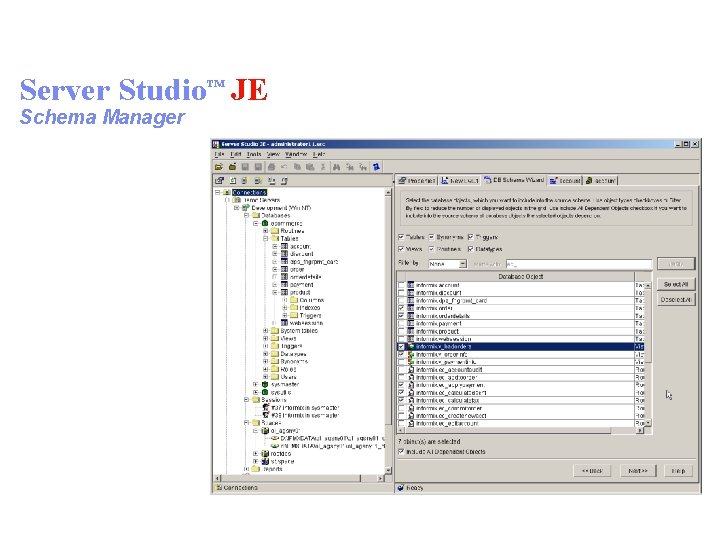Toggle the Triggers filter checkbox
The width and height of the screenshot is (720, 540).
(x=471, y=237)
